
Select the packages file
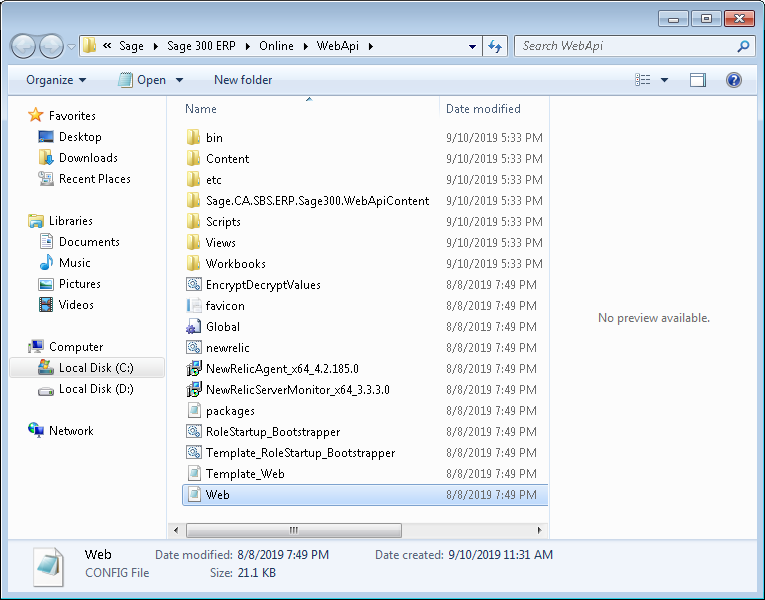click(230, 411)
